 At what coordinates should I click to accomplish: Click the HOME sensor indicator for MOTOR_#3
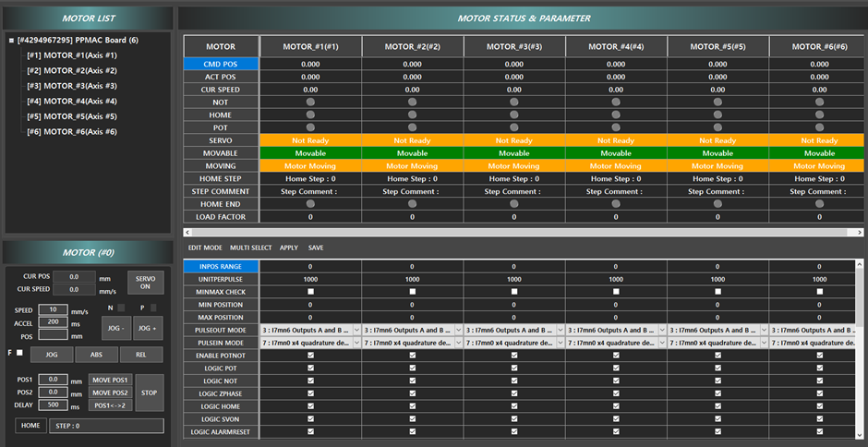tap(514, 115)
